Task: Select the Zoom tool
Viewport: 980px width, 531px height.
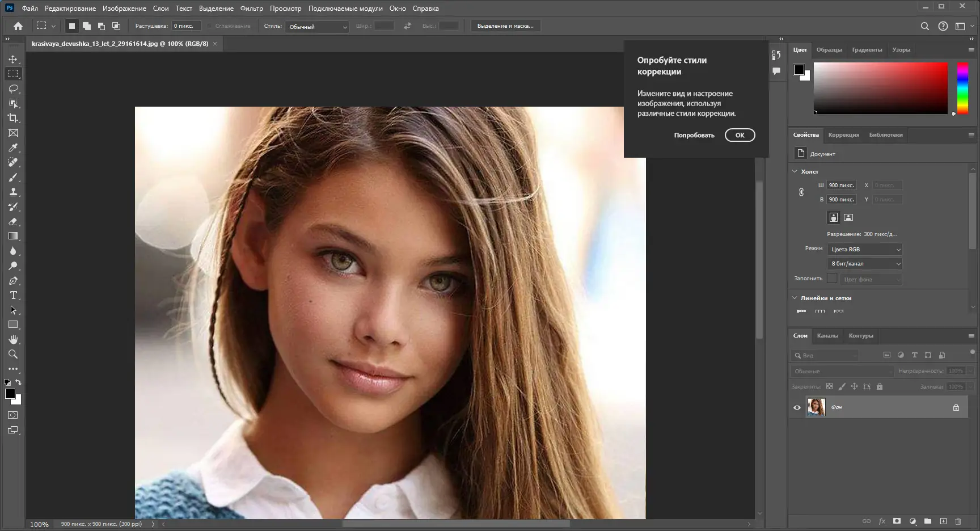Action: [x=13, y=355]
